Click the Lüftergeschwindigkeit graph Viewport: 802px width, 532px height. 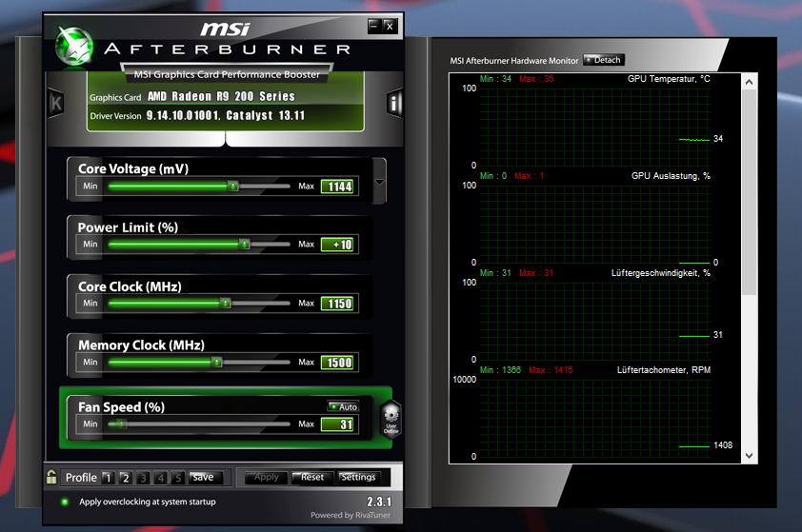[594, 322]
